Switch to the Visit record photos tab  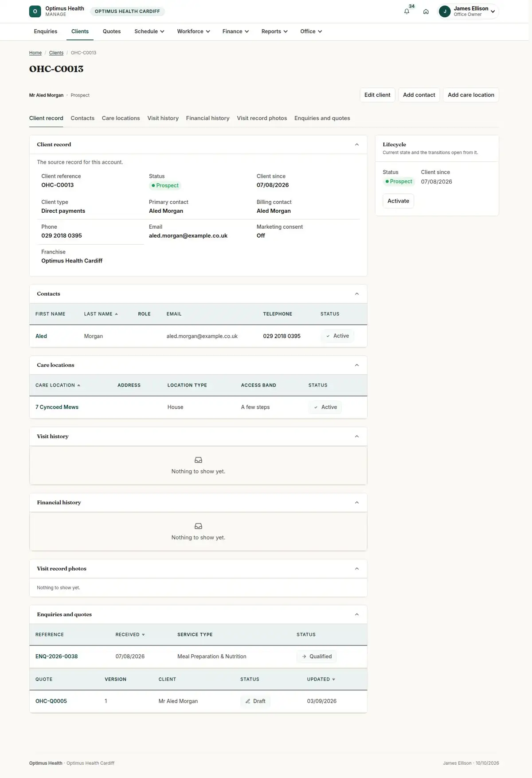pos(262,118)
